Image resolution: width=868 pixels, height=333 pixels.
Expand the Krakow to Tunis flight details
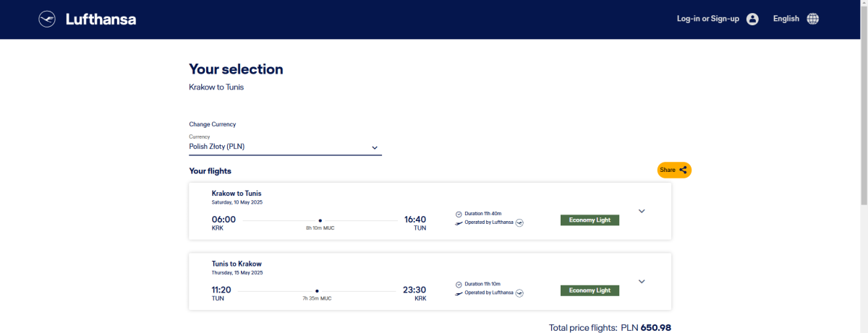click(x=641, y=211)
